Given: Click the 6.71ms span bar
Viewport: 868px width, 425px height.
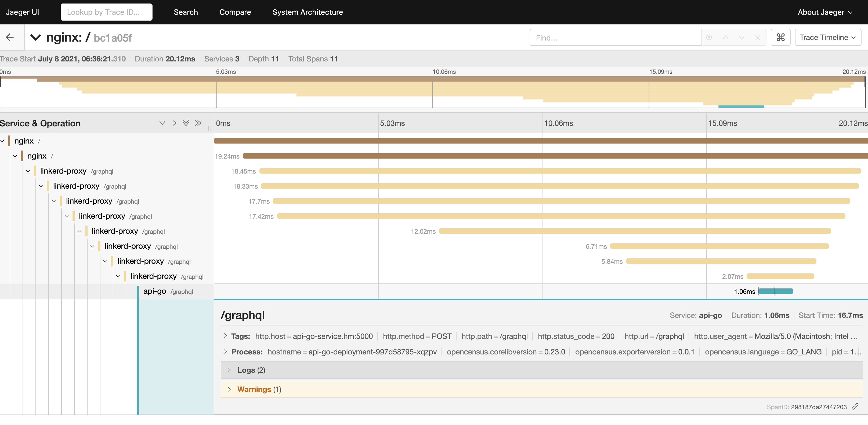Looking at the screenshot, I should point(719,246).
